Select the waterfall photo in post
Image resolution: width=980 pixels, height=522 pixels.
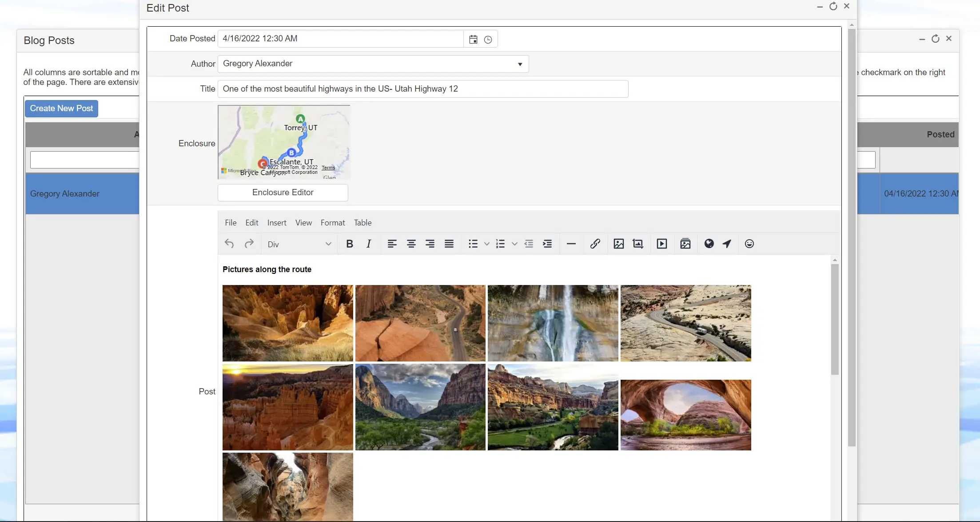coord(553,323)
